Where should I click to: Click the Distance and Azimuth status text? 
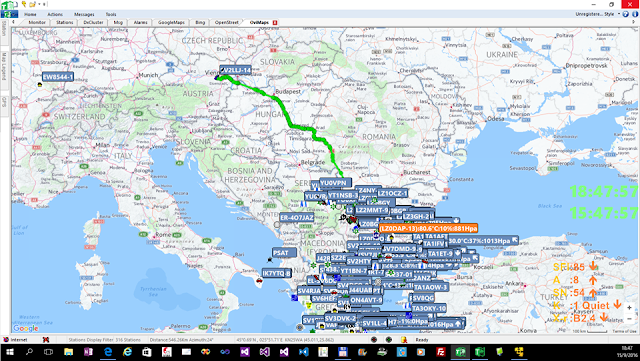pos(183,340)
